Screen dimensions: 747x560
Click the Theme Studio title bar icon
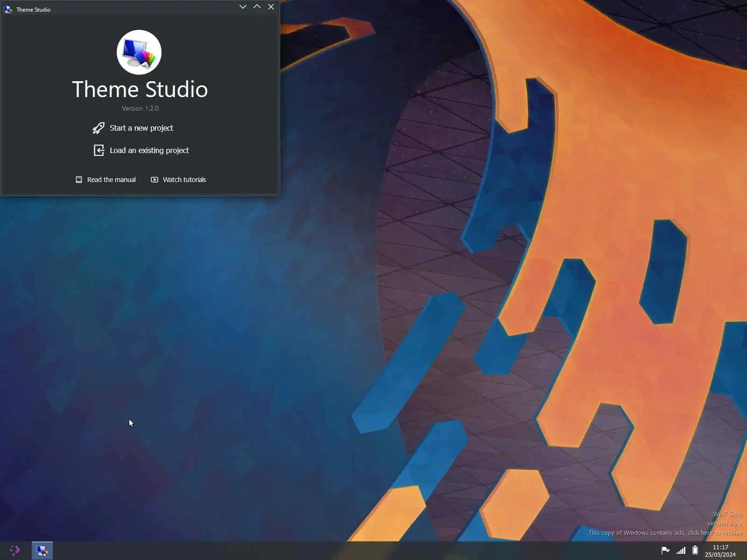point(8,9)
